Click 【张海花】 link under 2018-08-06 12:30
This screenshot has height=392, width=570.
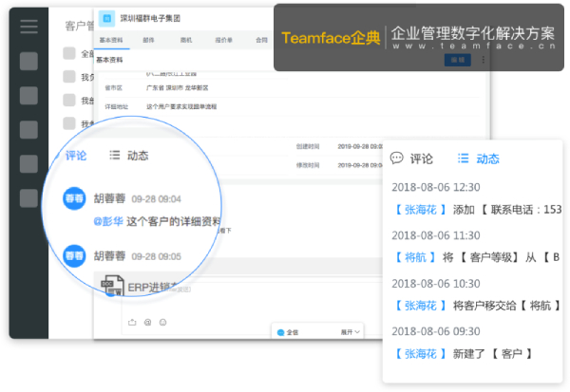pyautogui.click(x=421, y=210)
